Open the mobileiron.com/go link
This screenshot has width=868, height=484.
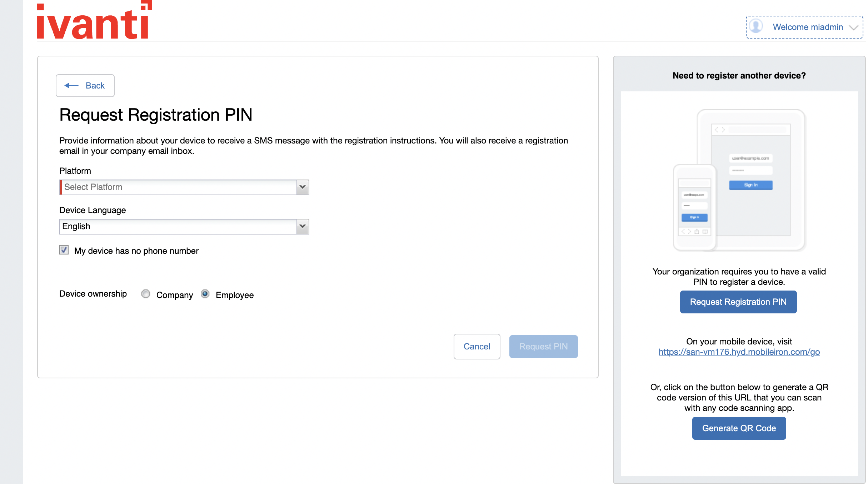(x=739, y=352)
